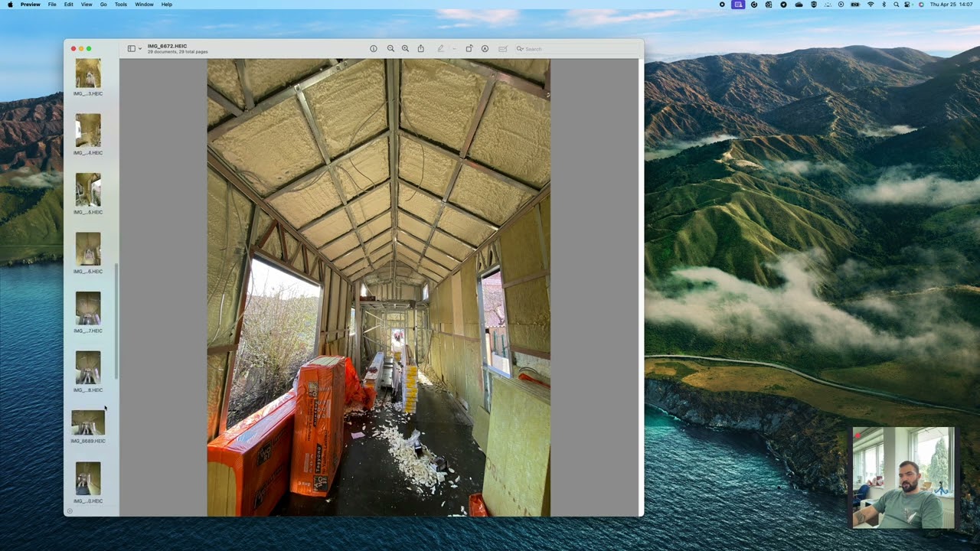The width and height of the screenshot is (980, 551).
Task: Open the Go menu
Action: tap(103, 5)
